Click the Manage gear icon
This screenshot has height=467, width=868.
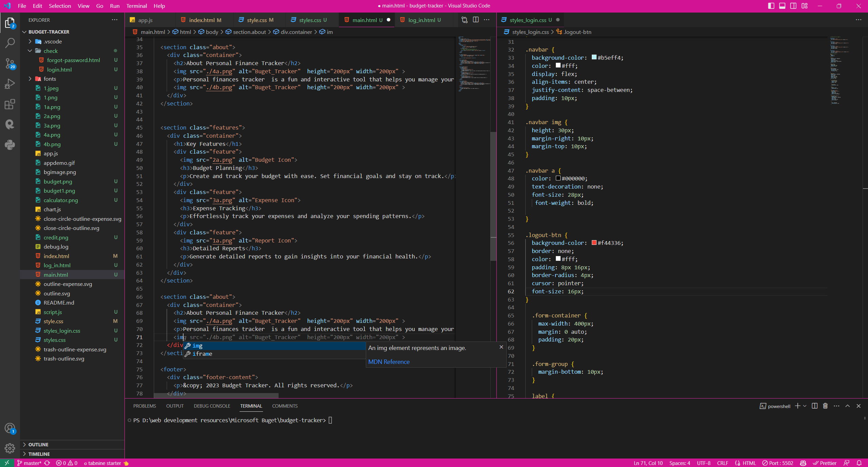click(10, 448)
